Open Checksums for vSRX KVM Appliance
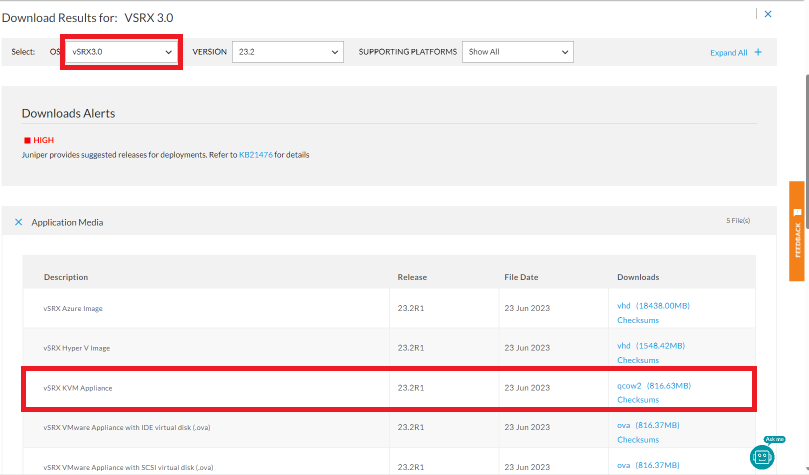This screenshot has height=475, width=809. tap(638, 400)
